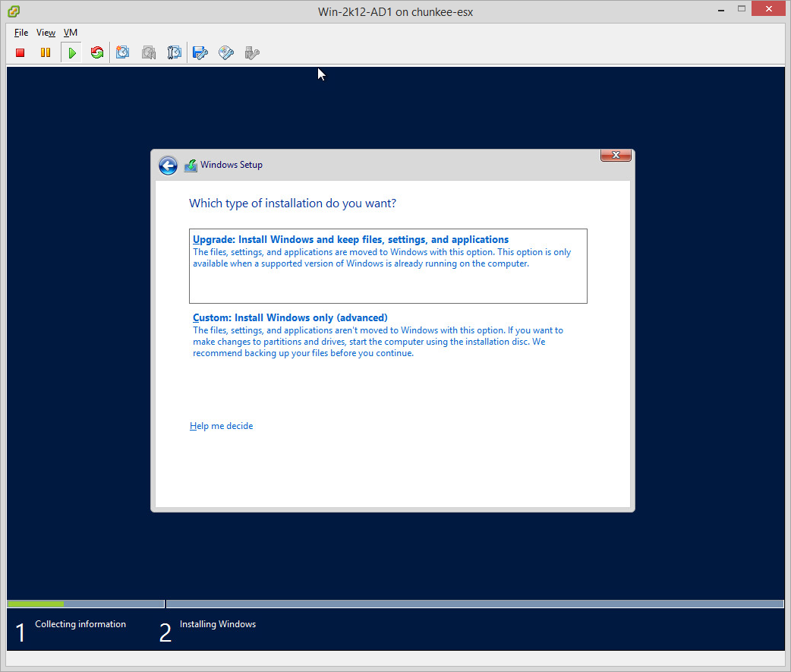This screenshot has height=672, width=791.
Task: Click the USB device connection icon
Action: click(252, 53)
